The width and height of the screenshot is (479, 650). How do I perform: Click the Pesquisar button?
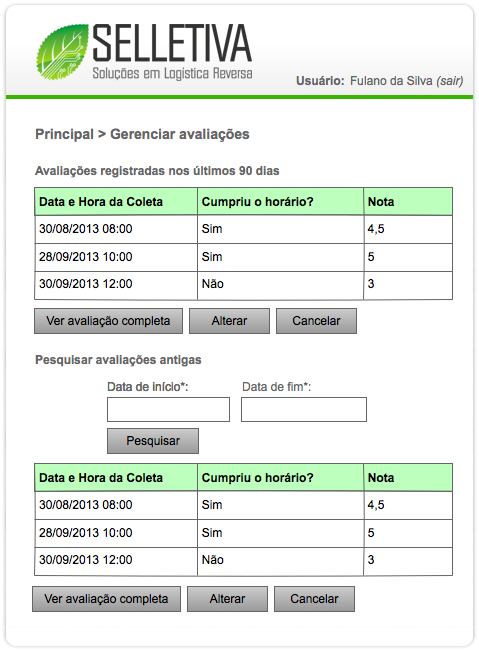click(153, 441)
